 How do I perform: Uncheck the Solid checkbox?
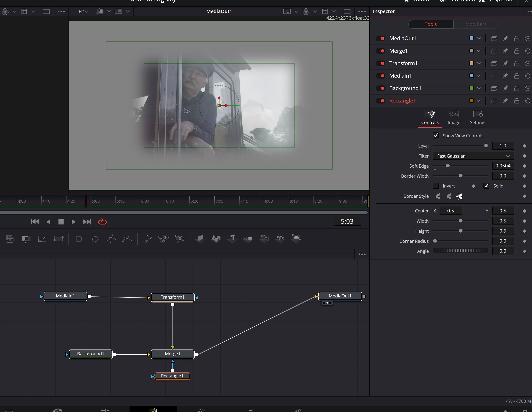[x=486, y=186]
